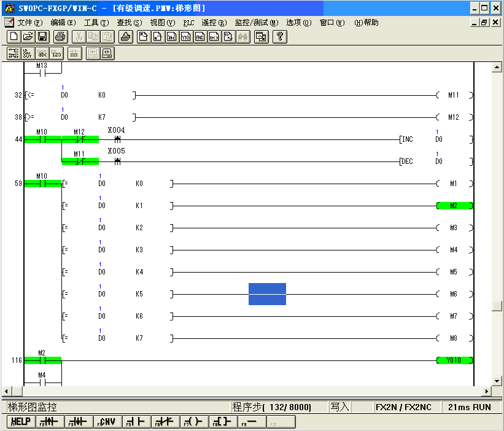Screen dimensions: 504x431
Task: Click the New file icon in toolbar
Action: 14,37
